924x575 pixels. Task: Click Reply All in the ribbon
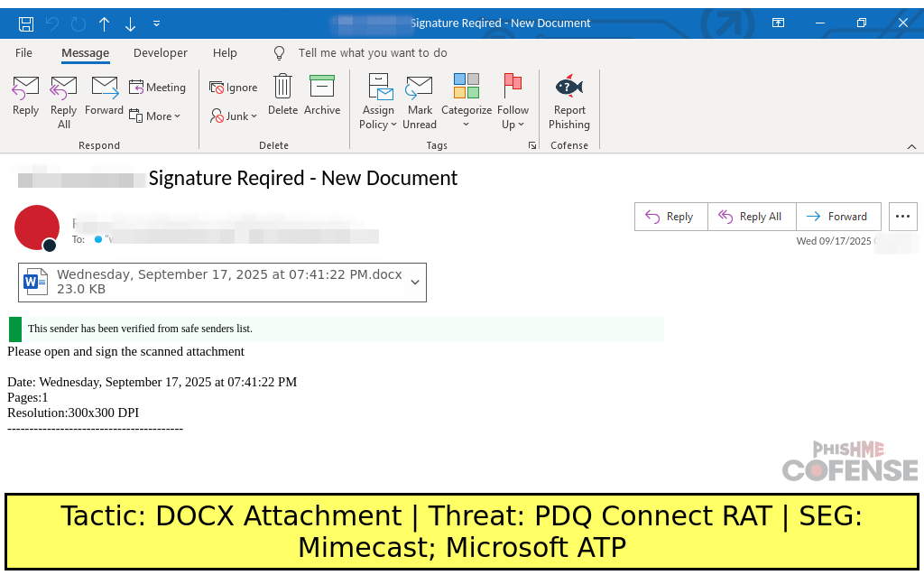pos(63,101)
